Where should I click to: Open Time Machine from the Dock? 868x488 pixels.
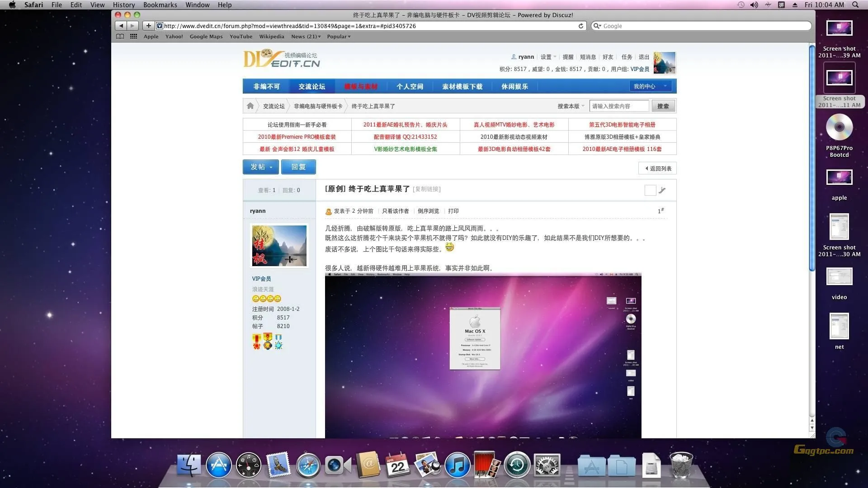click(517, 465)
